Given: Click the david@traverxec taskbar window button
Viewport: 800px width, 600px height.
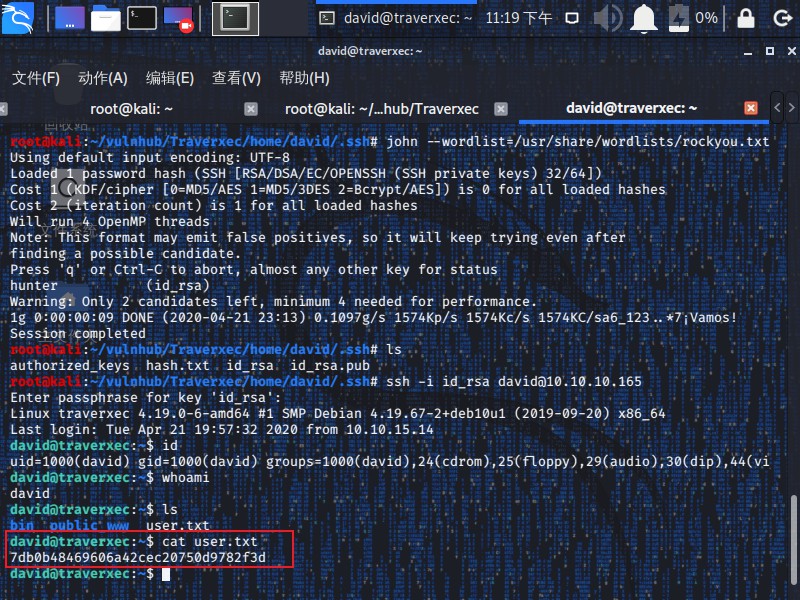Looking at the screenshot, I should point(396,18).
